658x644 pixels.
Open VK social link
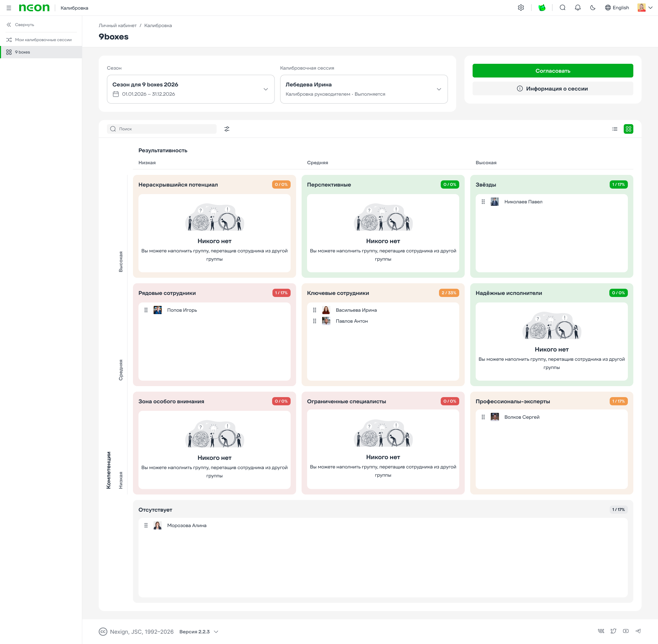(601, 631)
